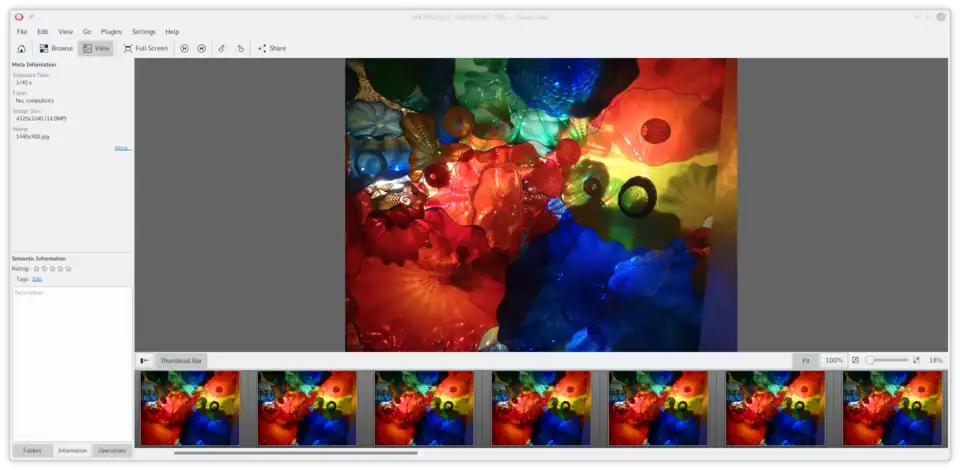This screenshot has width=960, height=470.
Task: Click the More... link in Meta Information
Action: coord(122,148)
